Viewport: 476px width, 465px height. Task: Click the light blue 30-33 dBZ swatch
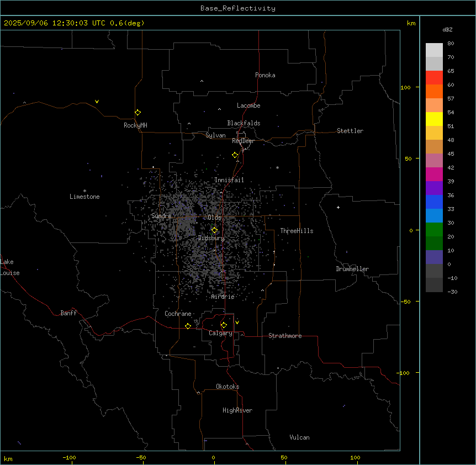click(x=434, y=216)
